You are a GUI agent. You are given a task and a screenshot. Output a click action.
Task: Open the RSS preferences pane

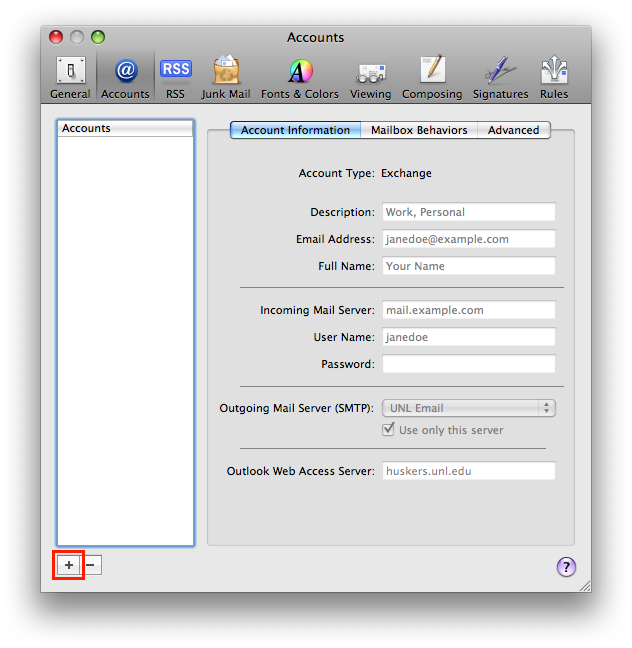(x=175, y=77)
